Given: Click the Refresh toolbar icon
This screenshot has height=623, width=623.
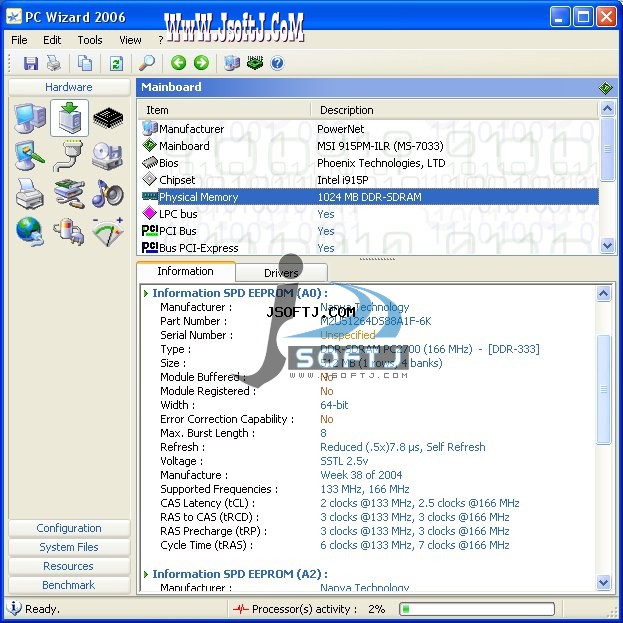Looking at the screenshot, I should point(116,63).
